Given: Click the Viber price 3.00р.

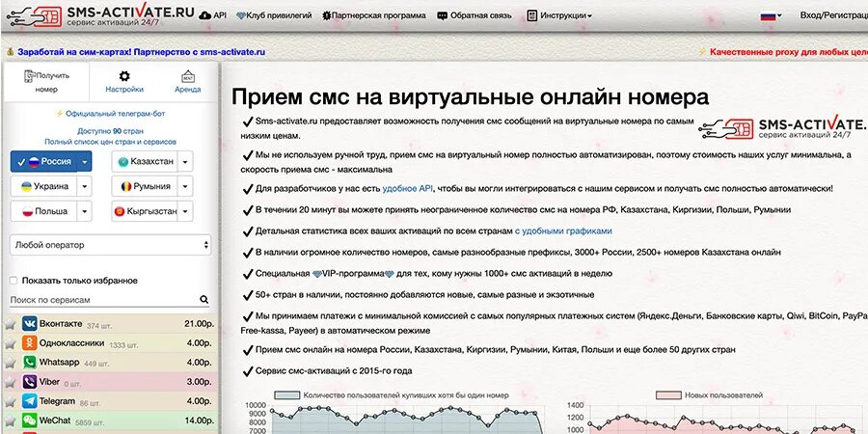Looking at the screenshot, I should pyautogui.click(x=200, y=382).
